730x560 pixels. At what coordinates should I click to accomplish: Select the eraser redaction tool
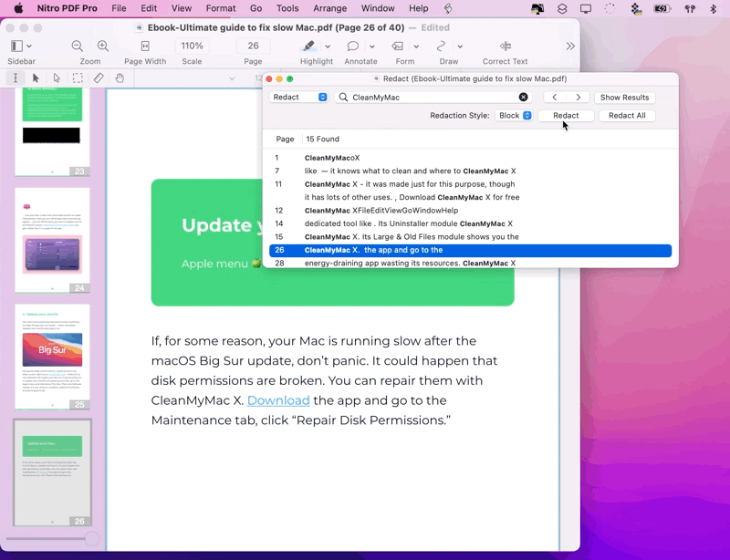pos(99,78)
